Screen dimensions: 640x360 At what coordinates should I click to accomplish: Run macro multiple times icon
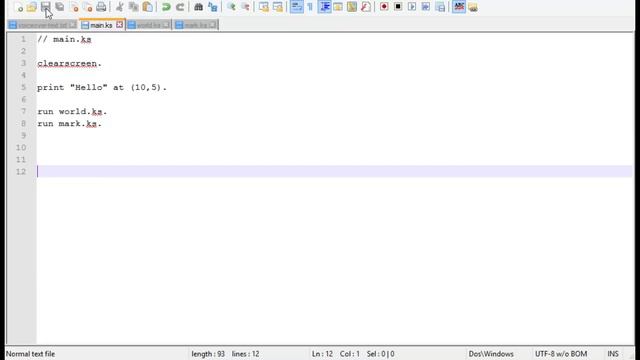426,7
